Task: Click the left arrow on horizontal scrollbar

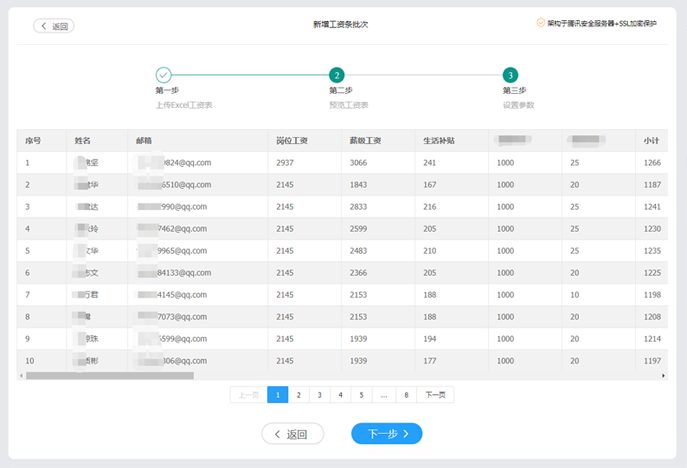Action: (21, 376)
